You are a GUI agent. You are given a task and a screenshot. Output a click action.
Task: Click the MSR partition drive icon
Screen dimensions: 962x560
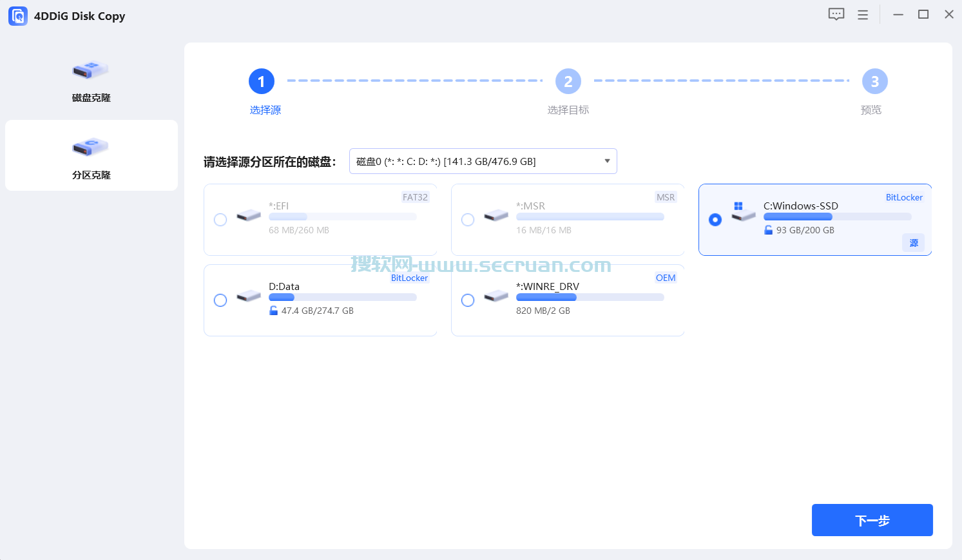tap(496, 215)
